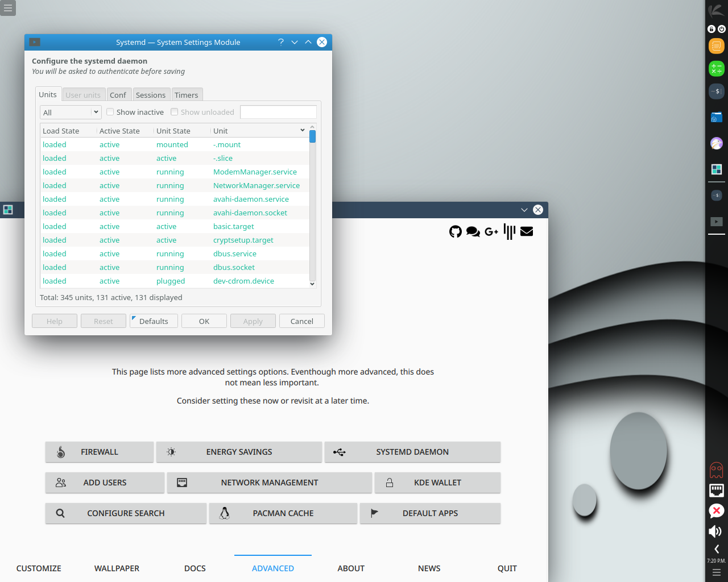The height and width of the screenshot is (582, 728).
Task: Open the wired network tray icon
Action: click(x=717, y=490)
